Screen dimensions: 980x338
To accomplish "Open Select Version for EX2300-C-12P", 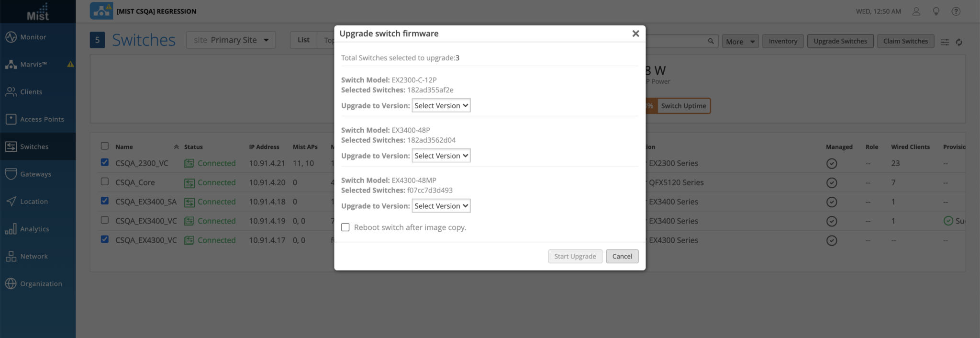I will (441, 105).
